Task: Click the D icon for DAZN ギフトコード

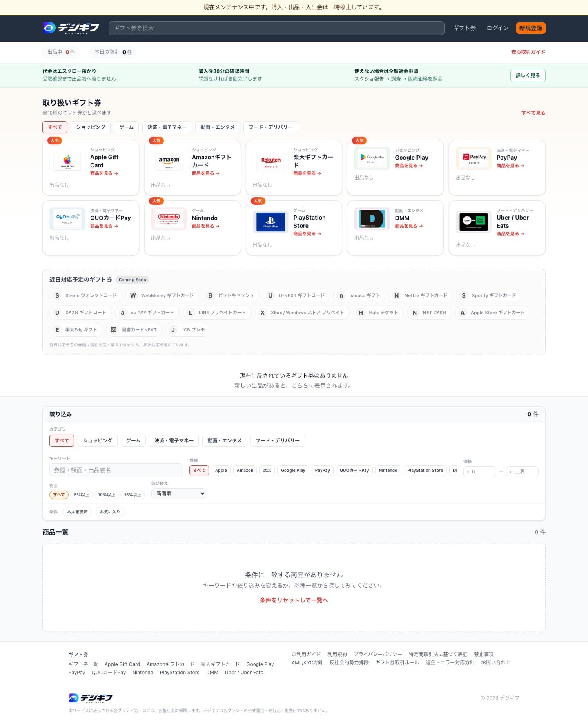Action: click(x=57, y=313)
